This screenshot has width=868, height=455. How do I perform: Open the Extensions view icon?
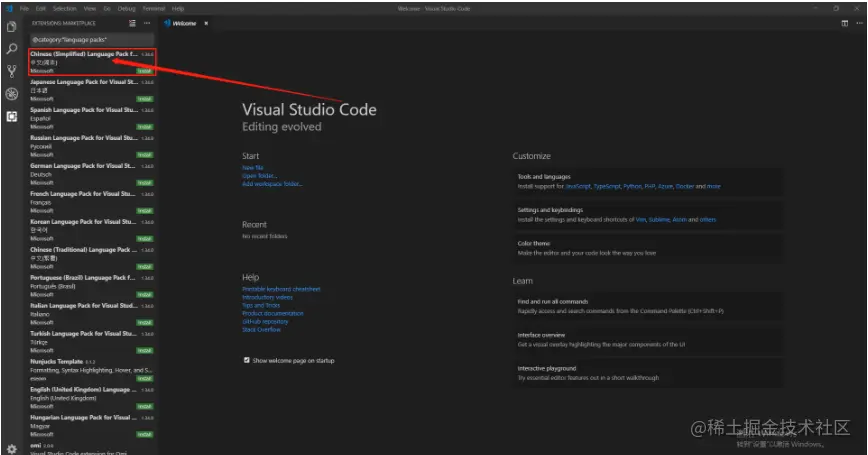(x=12, y=116)
